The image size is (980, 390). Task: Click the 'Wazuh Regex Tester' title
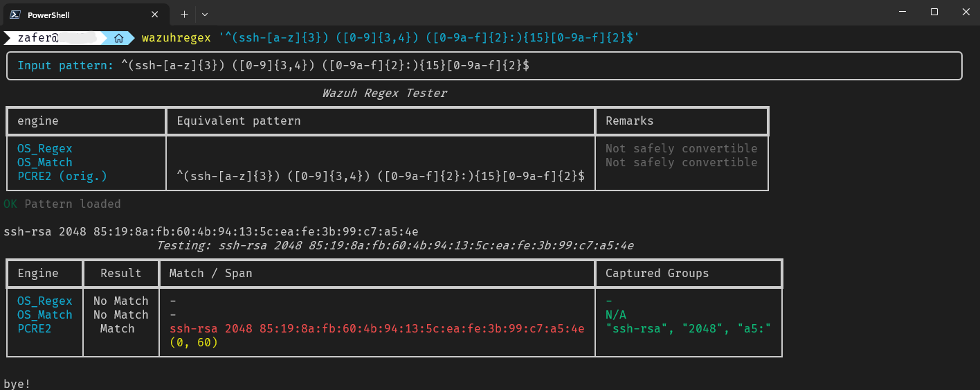(384, 93)
